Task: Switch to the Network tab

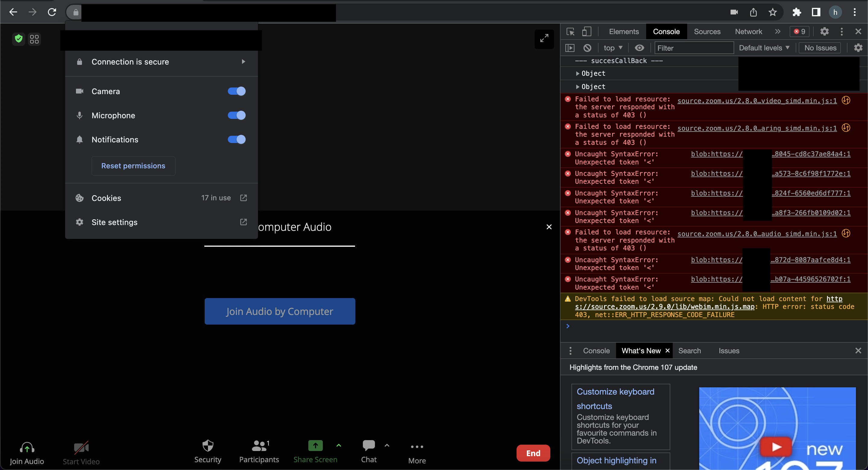Action: point(748,32)
